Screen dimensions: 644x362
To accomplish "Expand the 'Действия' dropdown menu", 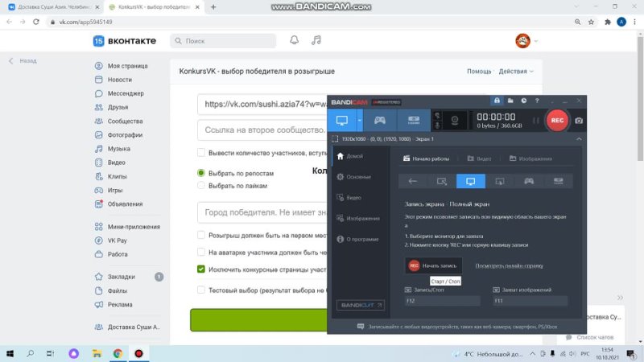I will 516,72.
